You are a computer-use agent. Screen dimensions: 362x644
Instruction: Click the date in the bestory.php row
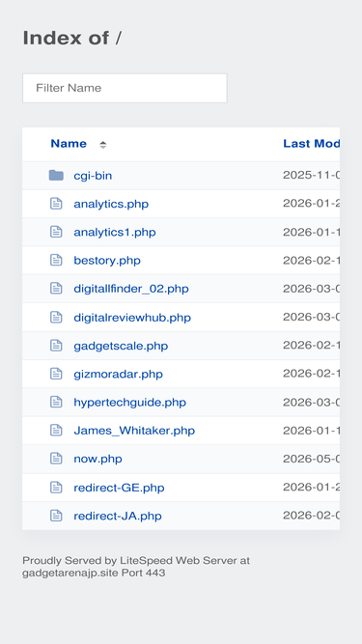312,261
